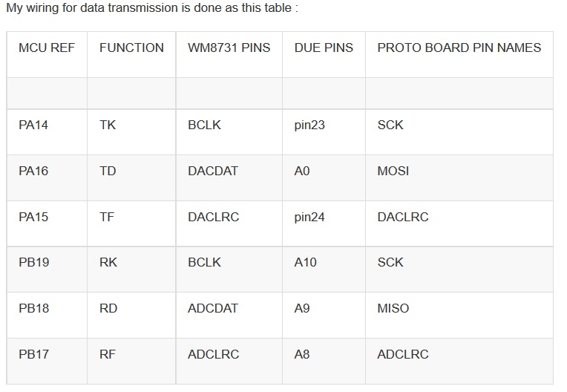Select the FUNCTION column header
The image size is (567, 392).
[x=131, y=55]
